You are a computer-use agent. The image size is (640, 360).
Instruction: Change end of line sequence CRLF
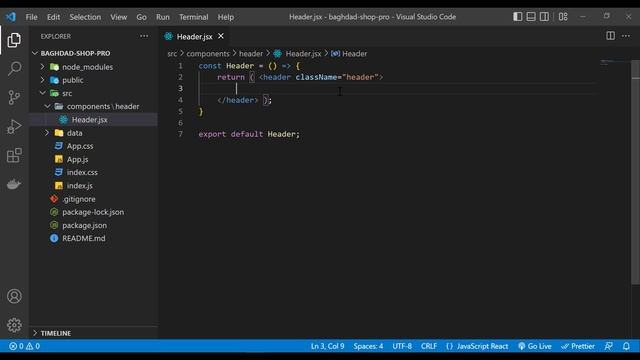tap(429, 346)
